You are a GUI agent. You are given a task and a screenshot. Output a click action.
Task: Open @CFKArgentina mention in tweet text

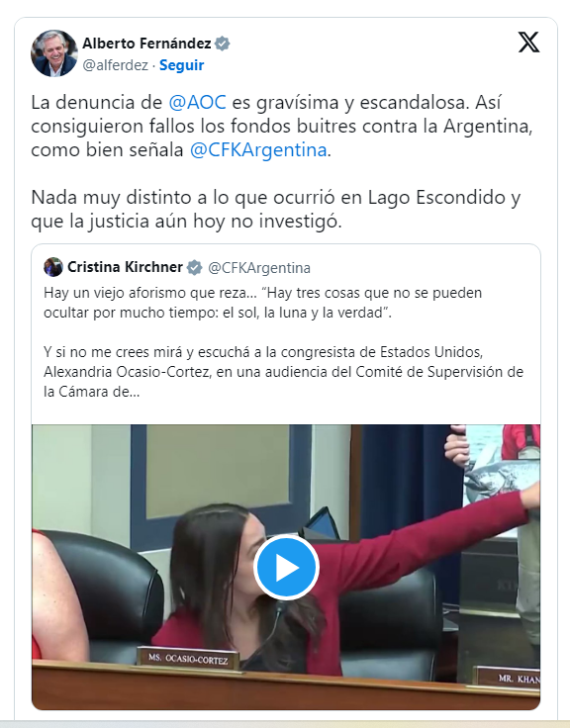(258, 150)
